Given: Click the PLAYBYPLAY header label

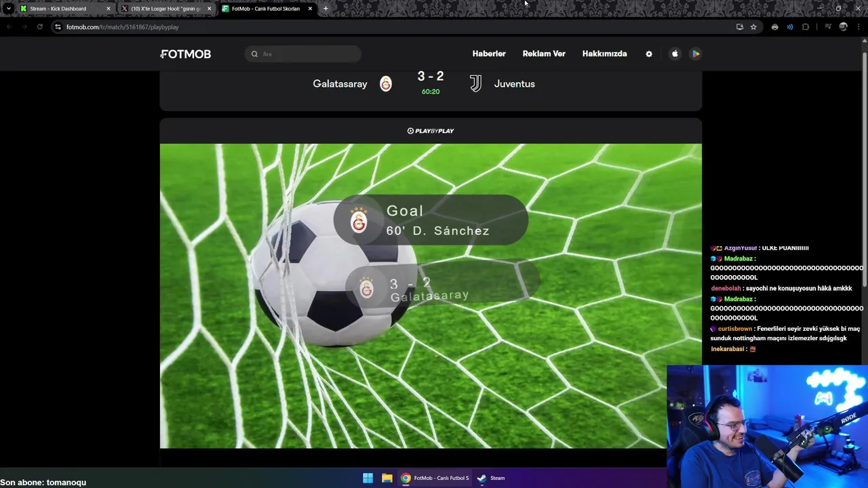Looking at the screenshot, I should click(431, 131).
